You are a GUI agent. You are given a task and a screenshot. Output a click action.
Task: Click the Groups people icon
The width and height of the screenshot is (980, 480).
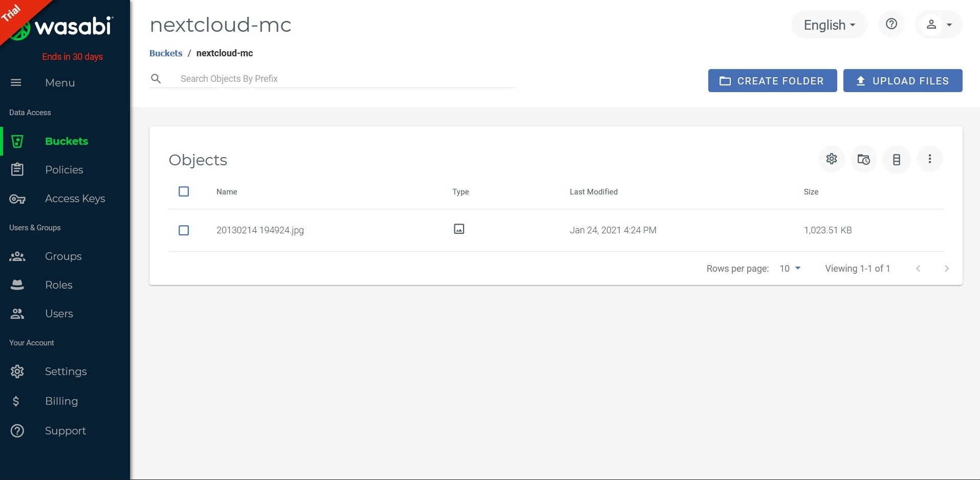pyautogui.click(x=17, y=256)
